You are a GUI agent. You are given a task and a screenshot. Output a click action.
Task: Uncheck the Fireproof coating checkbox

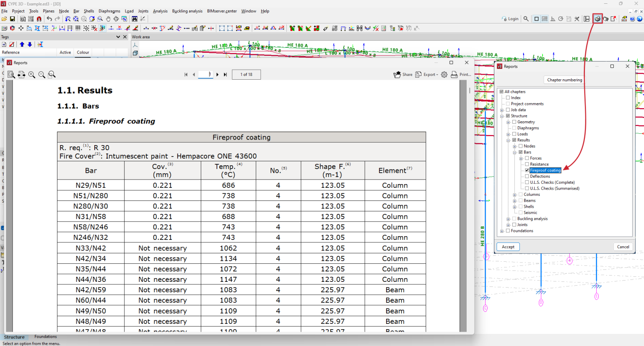point(527,170)
